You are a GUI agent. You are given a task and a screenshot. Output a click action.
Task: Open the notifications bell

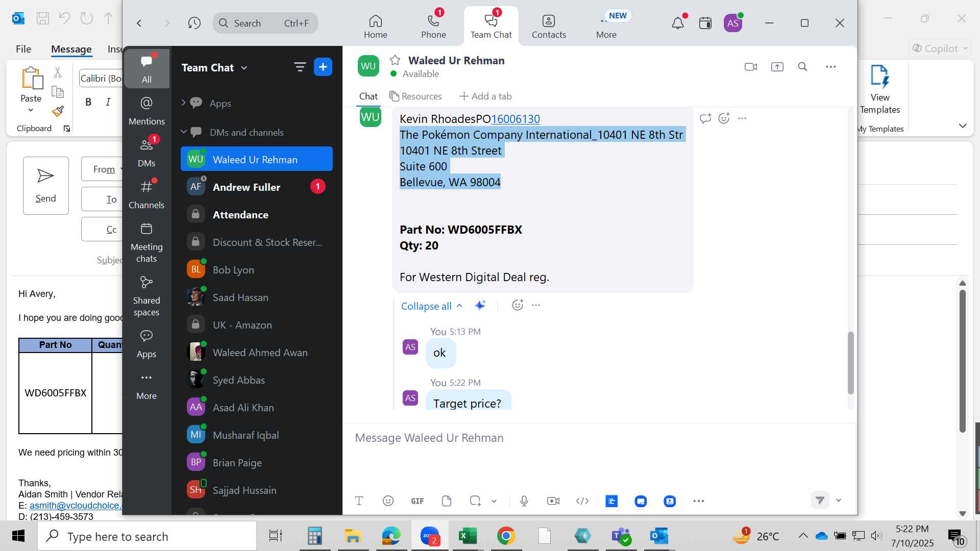point(677,23)
